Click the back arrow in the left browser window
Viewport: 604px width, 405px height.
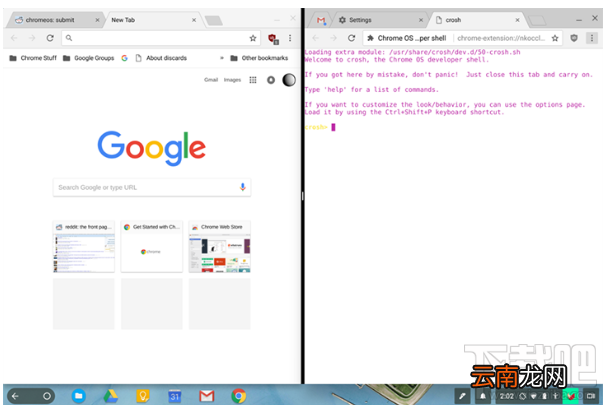click(x=14, y=38)
